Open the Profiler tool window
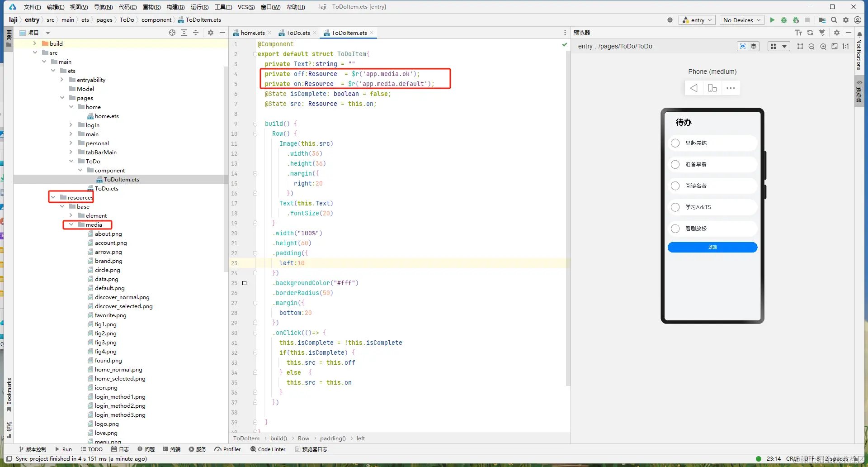Image resolution: width=868 pixels, height=467 pixels. 228,449
